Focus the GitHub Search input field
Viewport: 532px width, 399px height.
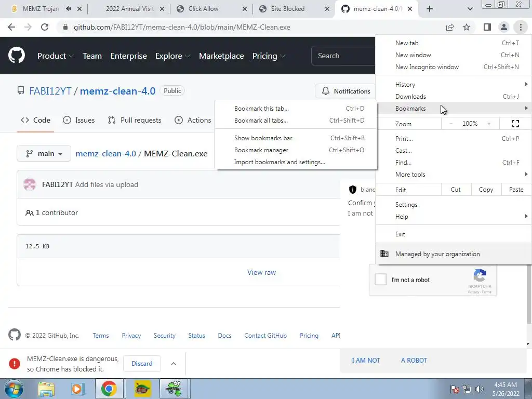tap(343, 56)
